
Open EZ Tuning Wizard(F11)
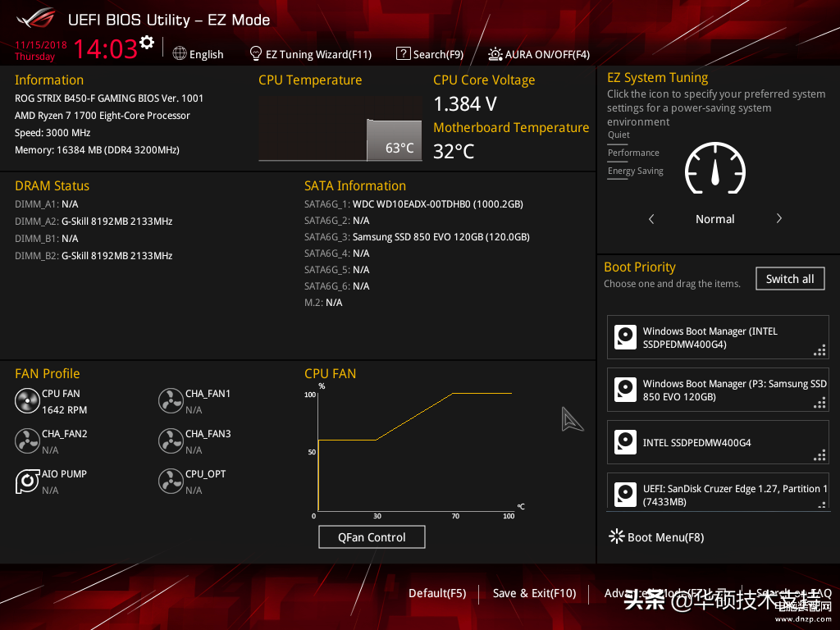[318, 54]
